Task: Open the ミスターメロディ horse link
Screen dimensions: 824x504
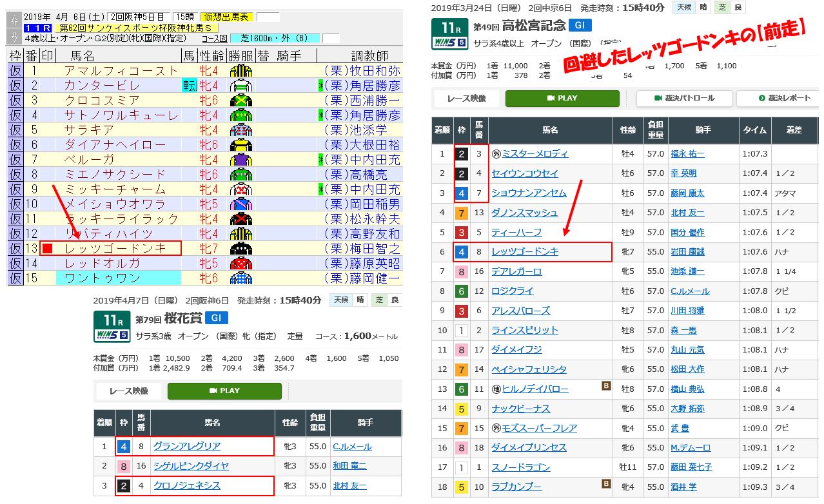Action: pyautogui.click(x=535, y=154)
